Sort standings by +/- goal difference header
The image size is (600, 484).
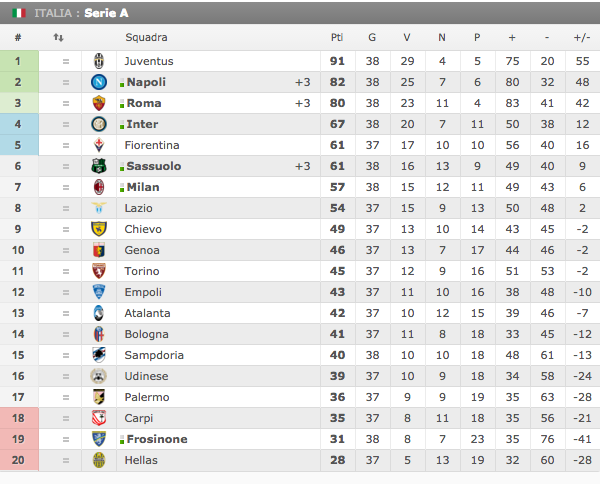coord(581,38)
